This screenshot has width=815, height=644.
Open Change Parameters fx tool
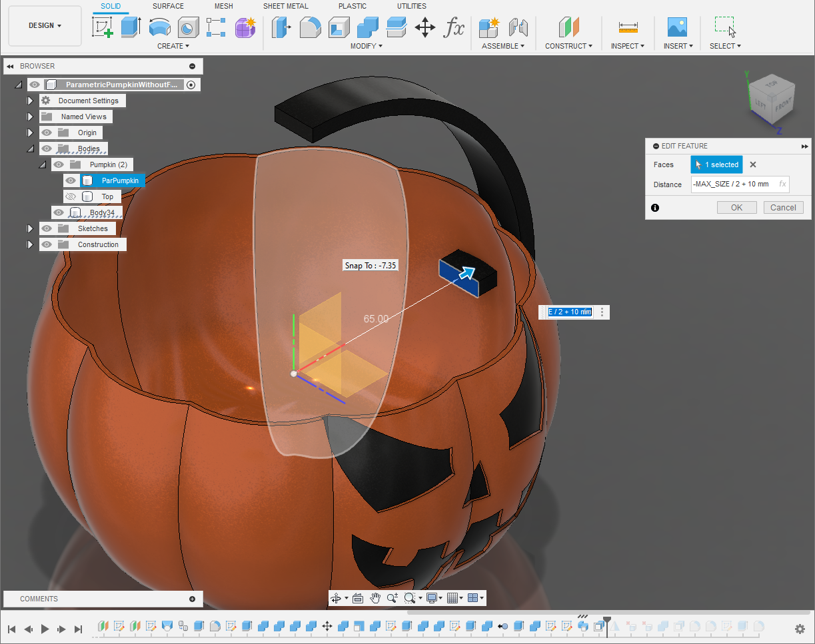[x=454, y=27]
